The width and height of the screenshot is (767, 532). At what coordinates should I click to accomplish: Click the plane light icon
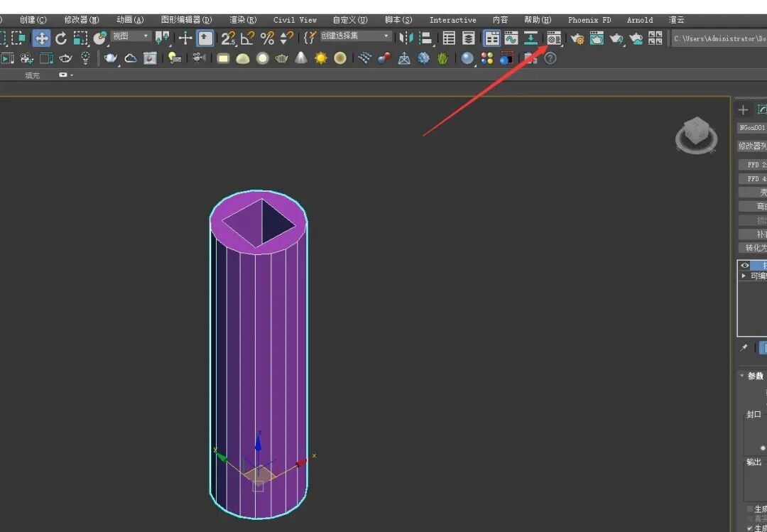[x=223, y=59]
